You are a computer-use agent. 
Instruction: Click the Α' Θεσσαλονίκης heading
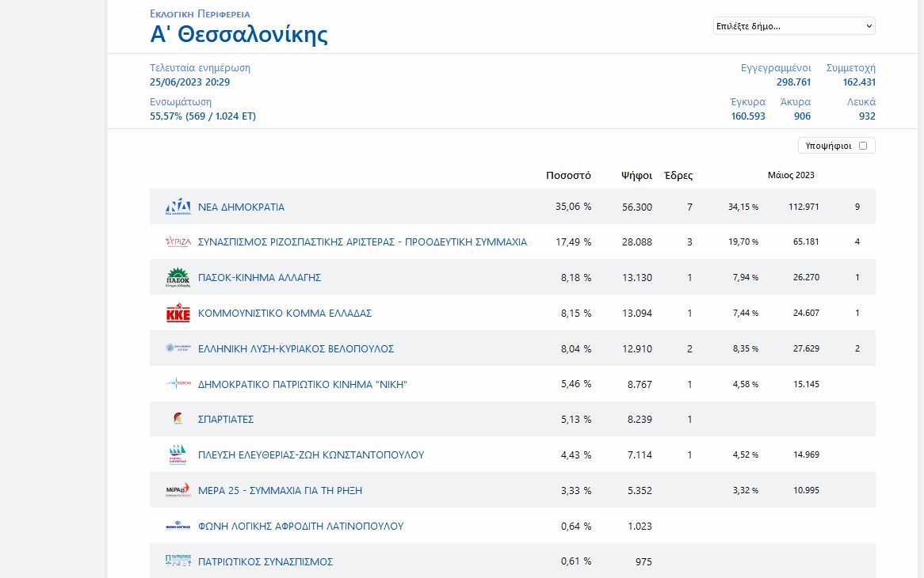point(239,35)
